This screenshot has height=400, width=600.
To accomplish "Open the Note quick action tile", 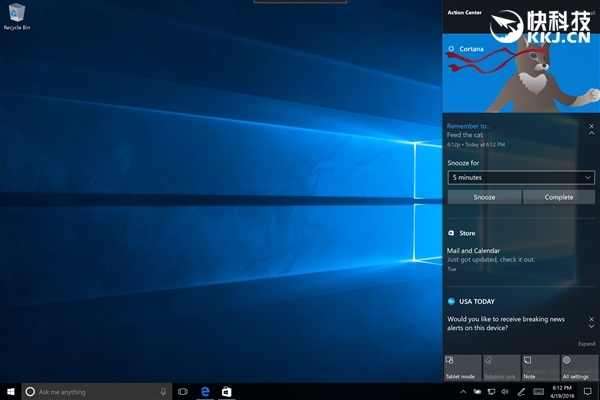I will (539, 367).
